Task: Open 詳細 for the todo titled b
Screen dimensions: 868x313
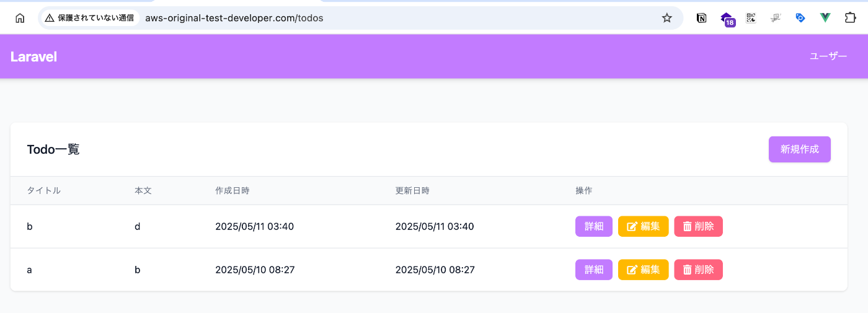Action: tap(594, 226)
